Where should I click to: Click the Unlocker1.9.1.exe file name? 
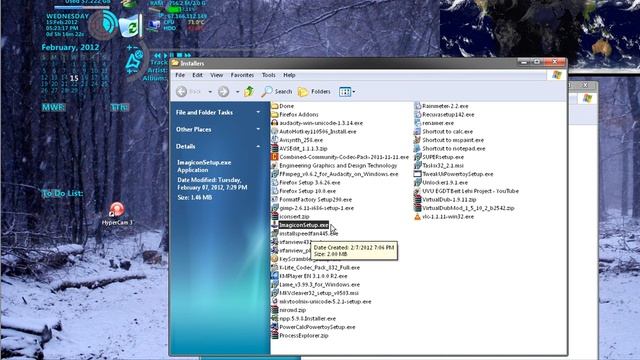445,182
